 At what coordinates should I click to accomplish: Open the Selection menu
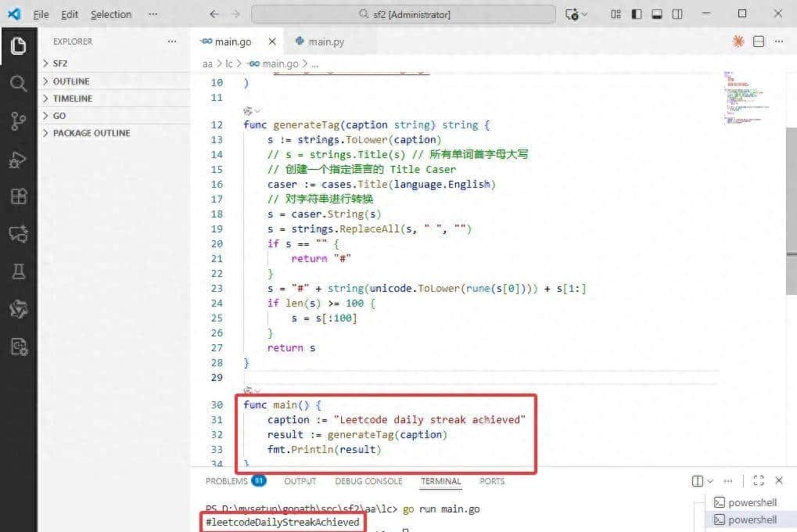coord(111,14)
